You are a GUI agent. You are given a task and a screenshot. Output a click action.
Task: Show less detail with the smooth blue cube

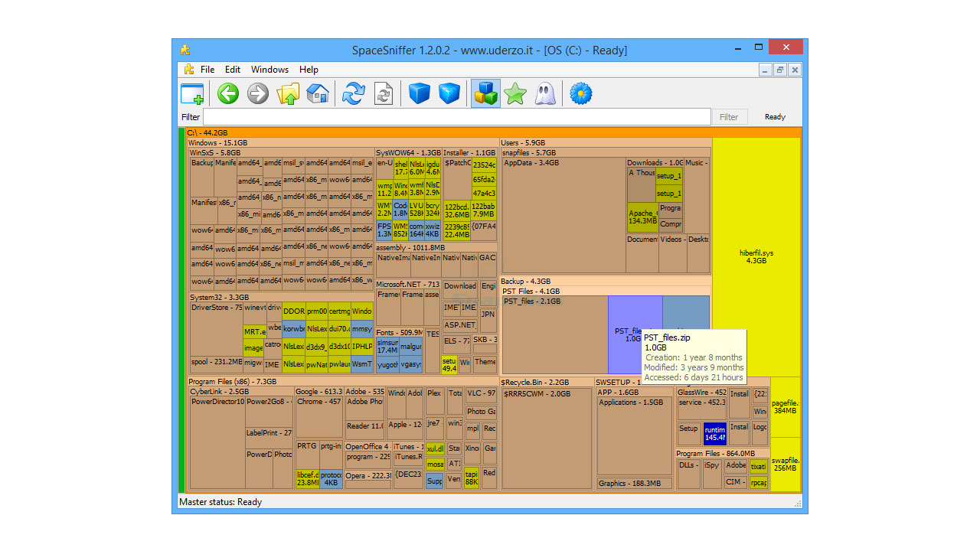tap(420, 93)
